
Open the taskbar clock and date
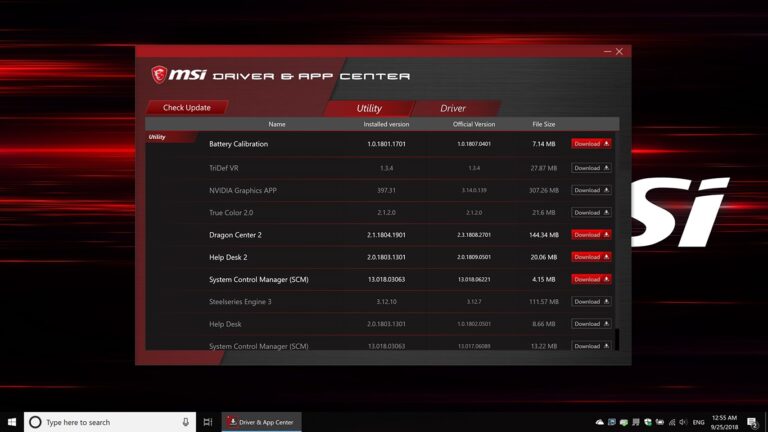[724, 422]
